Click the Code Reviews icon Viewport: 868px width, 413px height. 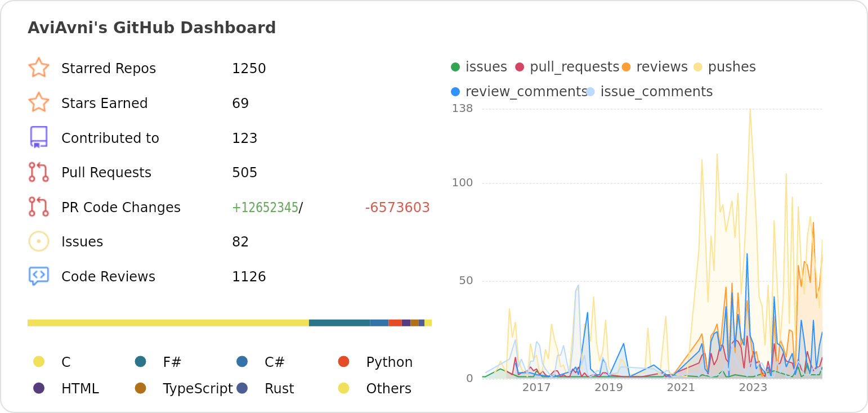tap(39, 276)
